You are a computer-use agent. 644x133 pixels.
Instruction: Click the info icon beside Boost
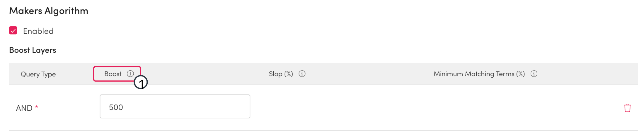click(130, 74)
